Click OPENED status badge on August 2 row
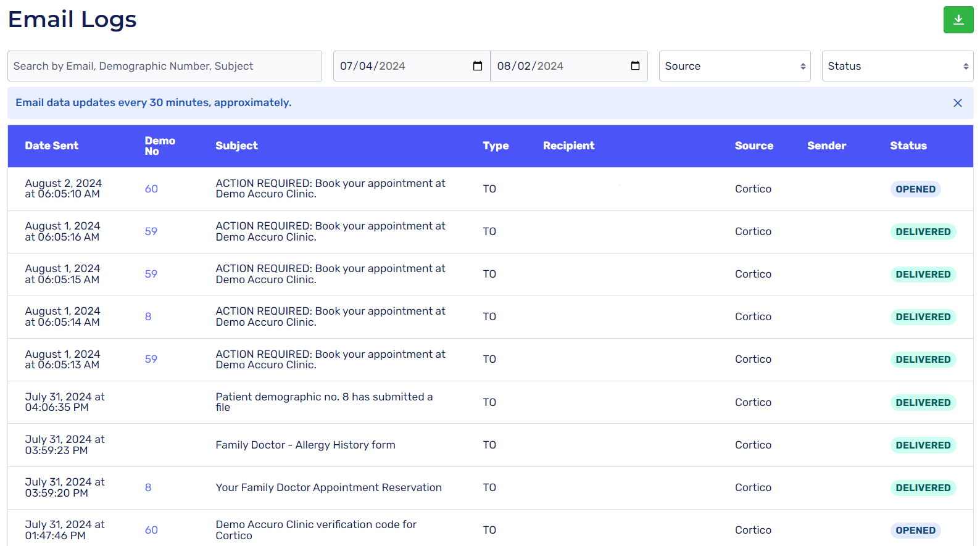Screen dimensions: 980x546 click(x=915, y=189)
